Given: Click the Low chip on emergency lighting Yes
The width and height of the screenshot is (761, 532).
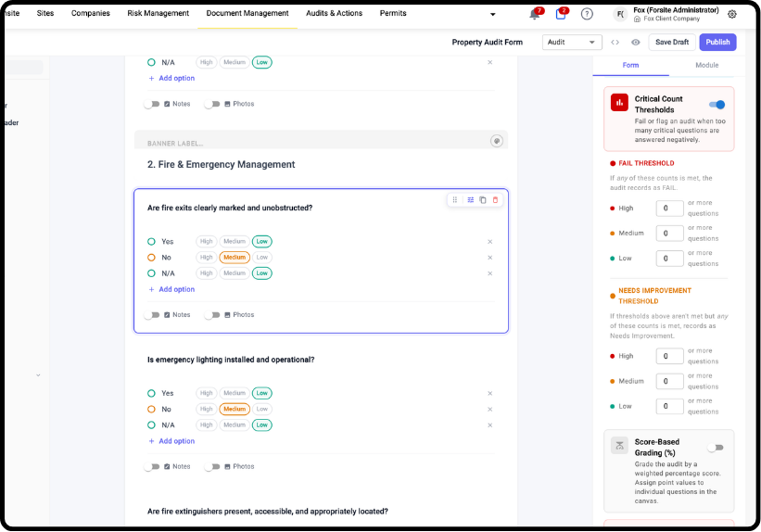Looking at the screenshot, I should point(262,393).
